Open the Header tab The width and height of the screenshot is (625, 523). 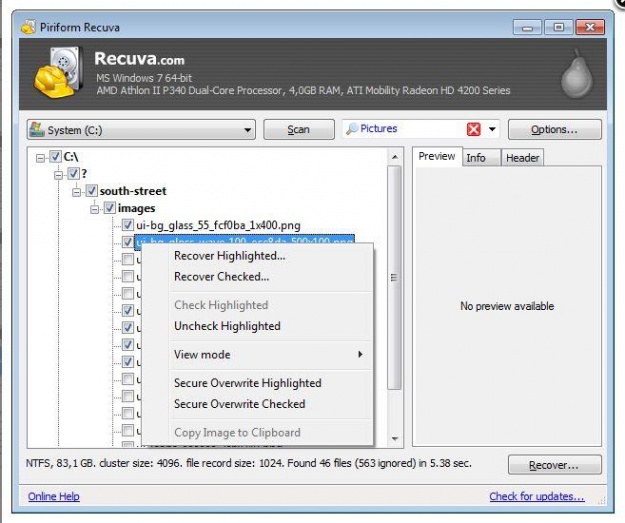tap(522, 158)
